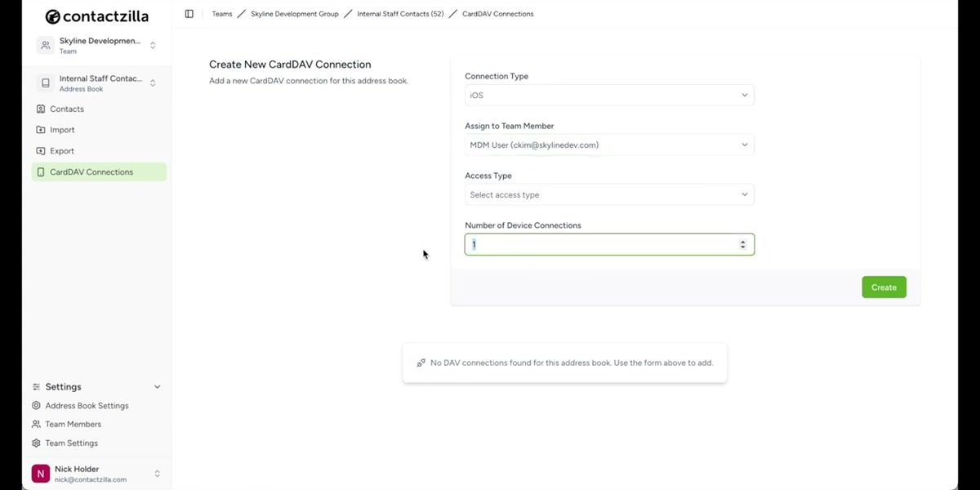Screen dimensions: 980x490
Task: Click the green Create button
Action: click(x=884, y=287)
